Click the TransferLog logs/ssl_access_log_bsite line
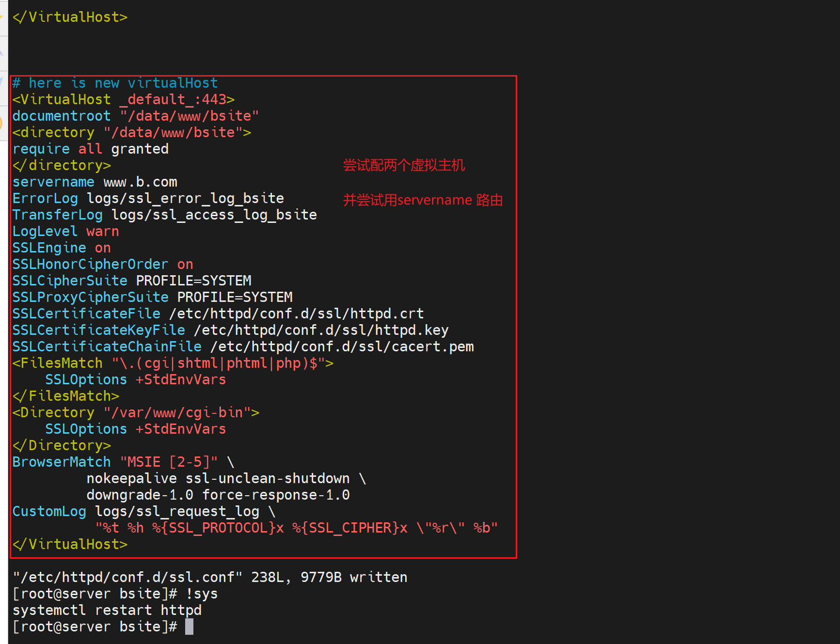The width and height of the screenshot is (840, 644). 164,215
